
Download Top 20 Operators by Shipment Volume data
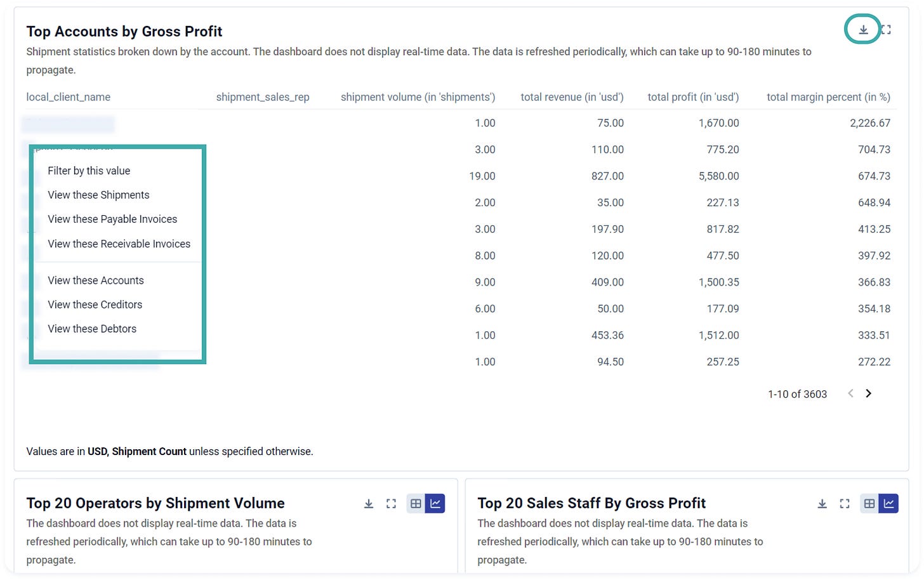[369, 504]
